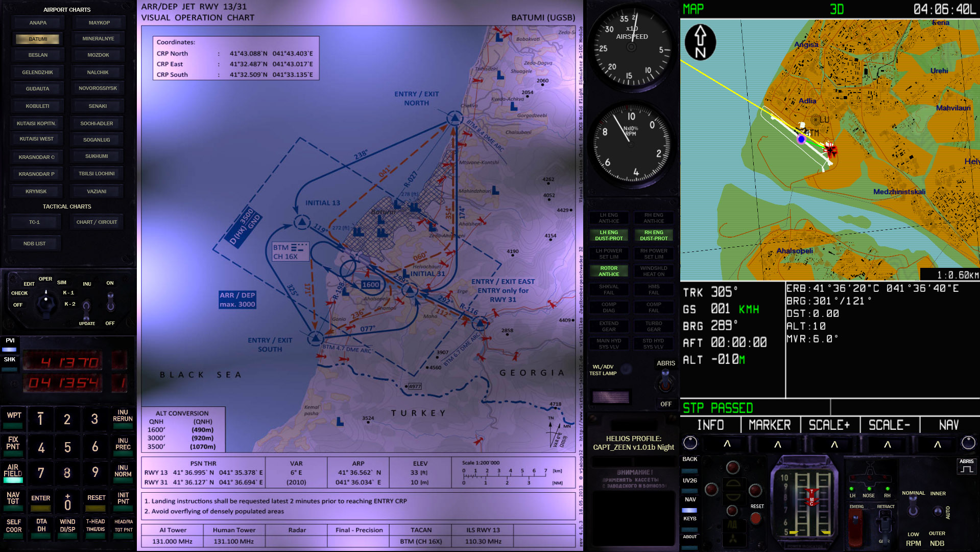The height and width of the screenshot is (552, 980).
Task: Open the SENAKI airport chart
Action: pyautogui.click(x=98, y=106)
